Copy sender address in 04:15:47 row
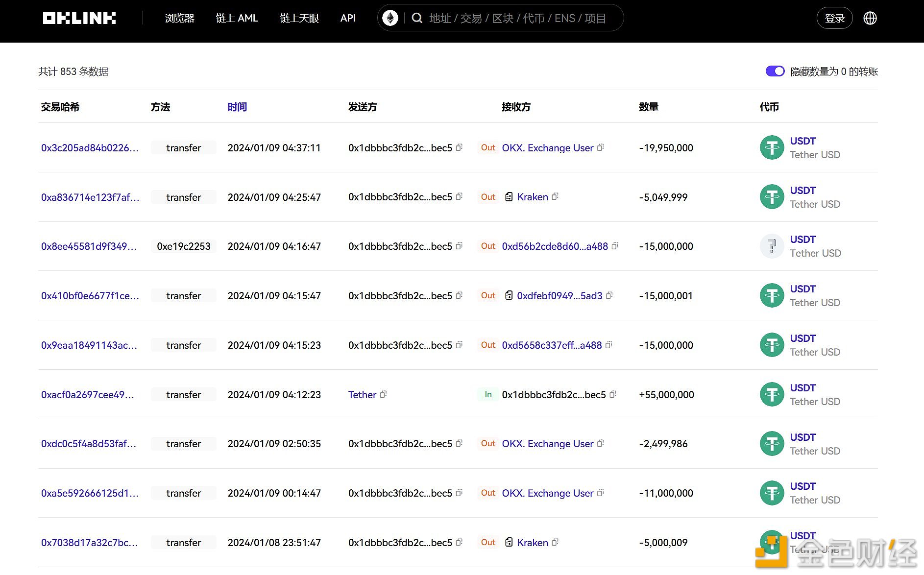Viewport: 924px width, 575px height. [x=459, y=295]
